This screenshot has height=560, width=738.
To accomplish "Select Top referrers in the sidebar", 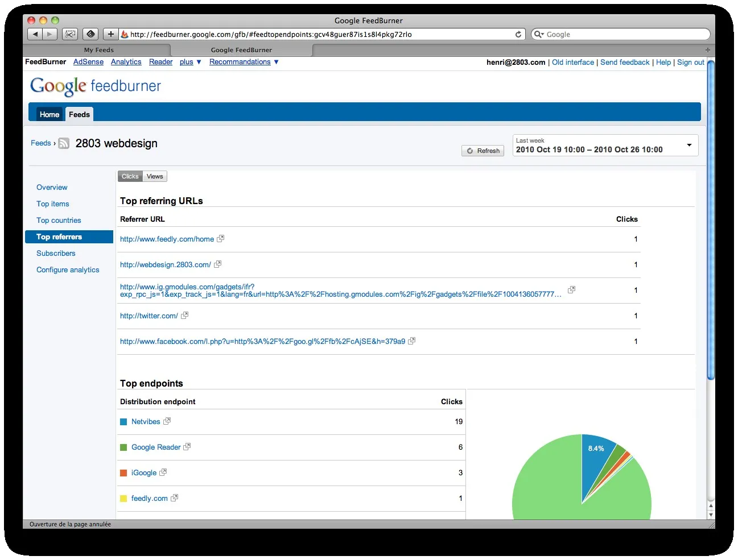I will (x=69, y=237).
